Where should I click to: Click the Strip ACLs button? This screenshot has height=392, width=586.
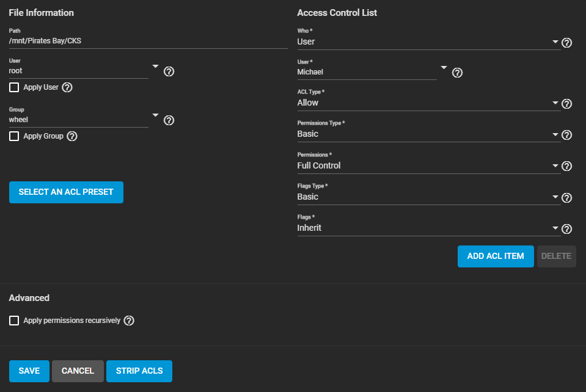(x=139, y=371)
